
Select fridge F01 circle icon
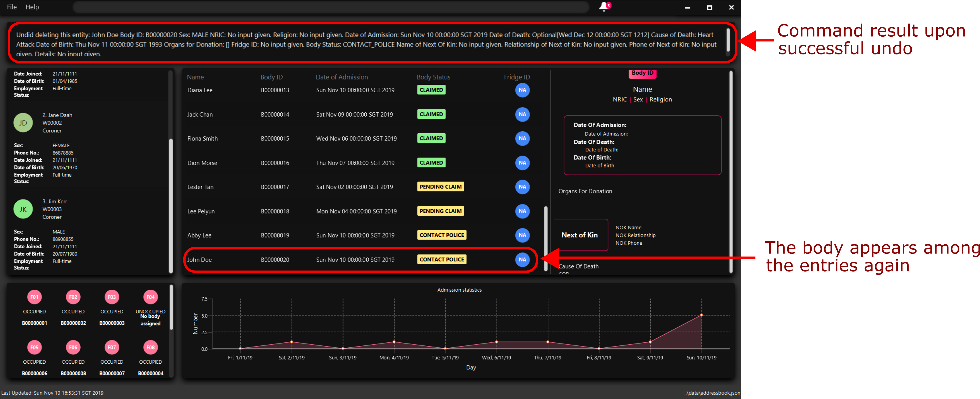[34, 297]
